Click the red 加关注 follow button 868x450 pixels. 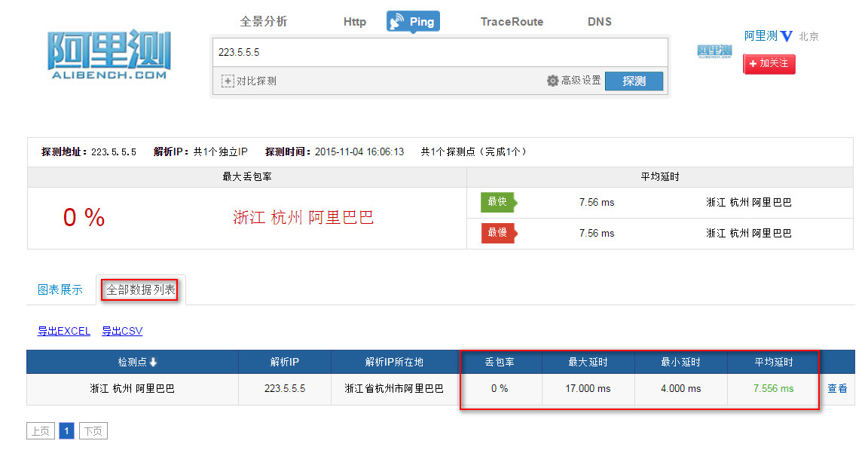pyautogui.click(x=769, y=64)
